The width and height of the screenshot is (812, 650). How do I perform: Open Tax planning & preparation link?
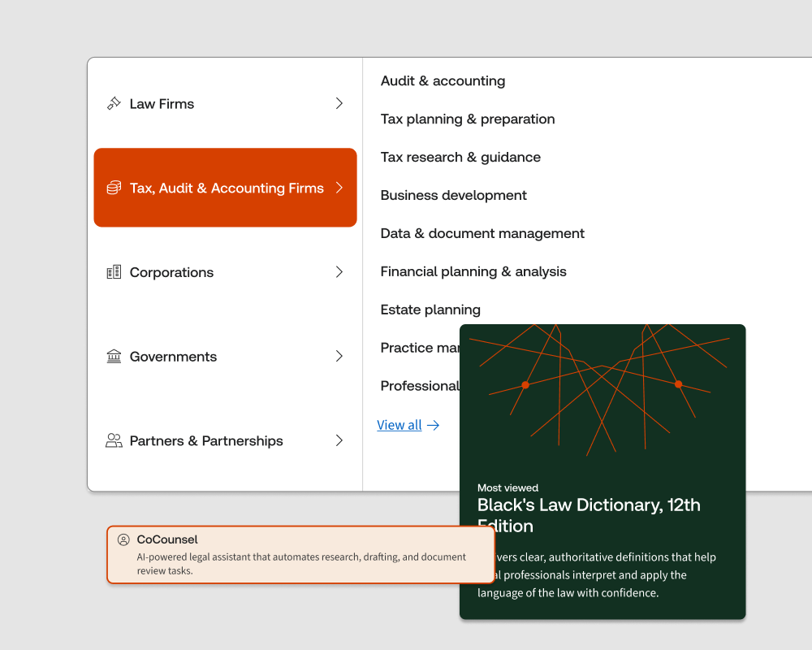coord(468,119)
